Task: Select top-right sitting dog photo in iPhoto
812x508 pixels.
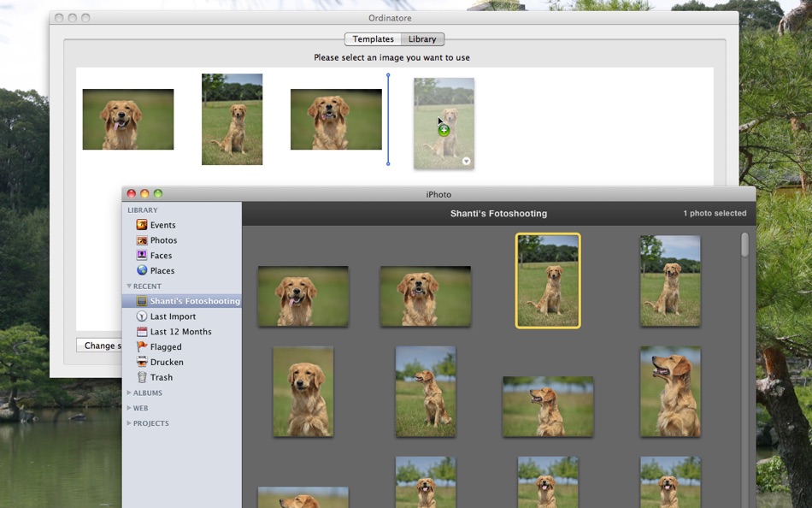Action: click(x=670, y=281)
